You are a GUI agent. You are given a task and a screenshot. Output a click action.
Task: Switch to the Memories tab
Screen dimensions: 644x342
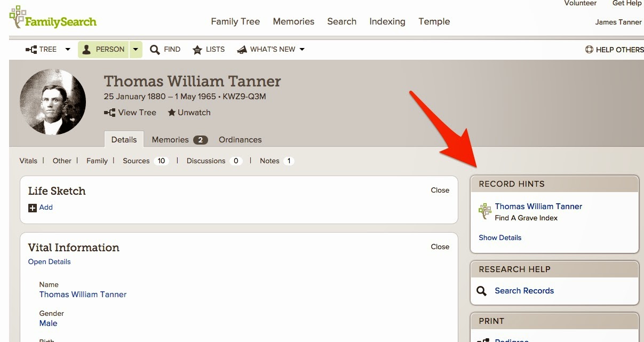(180, 140)
